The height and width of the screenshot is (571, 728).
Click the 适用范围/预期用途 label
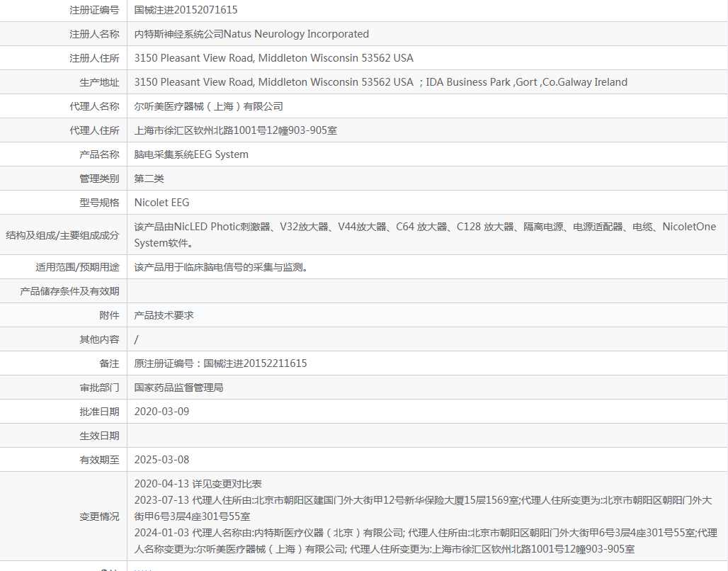tap(77, 267)
